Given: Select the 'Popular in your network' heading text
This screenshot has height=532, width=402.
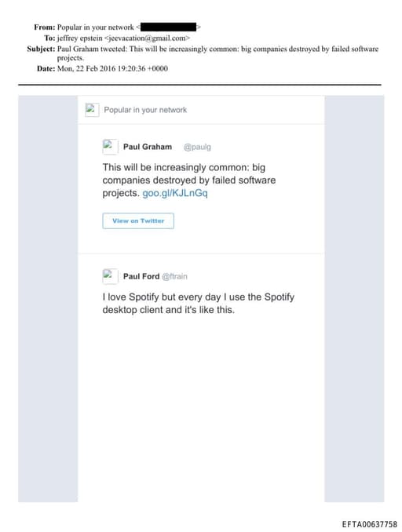Looking at the screenshot, I should point(145,110).
